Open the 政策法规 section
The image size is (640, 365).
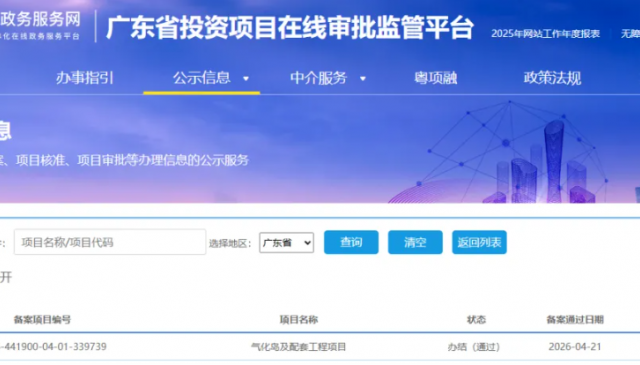pos(552,78)
